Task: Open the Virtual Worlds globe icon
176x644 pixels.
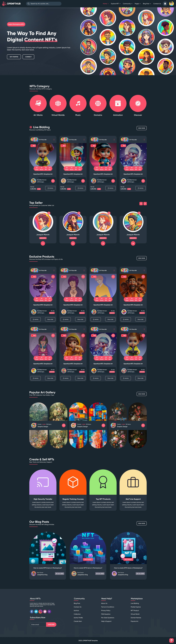Action: [x=58, y=103]
